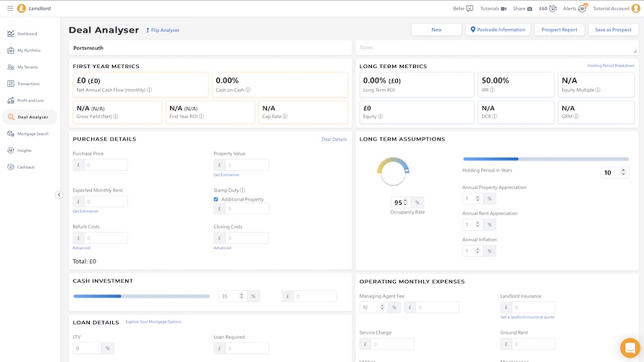Open the Tutorials video icon
This screenshot has height=362, width=644.
coord(504,9)
